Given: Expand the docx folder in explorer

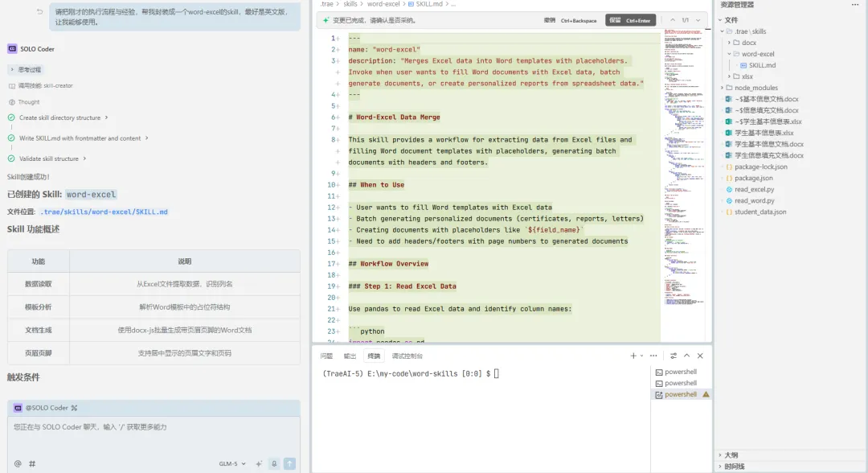Looking at the screenshot, I should [729, 43].
